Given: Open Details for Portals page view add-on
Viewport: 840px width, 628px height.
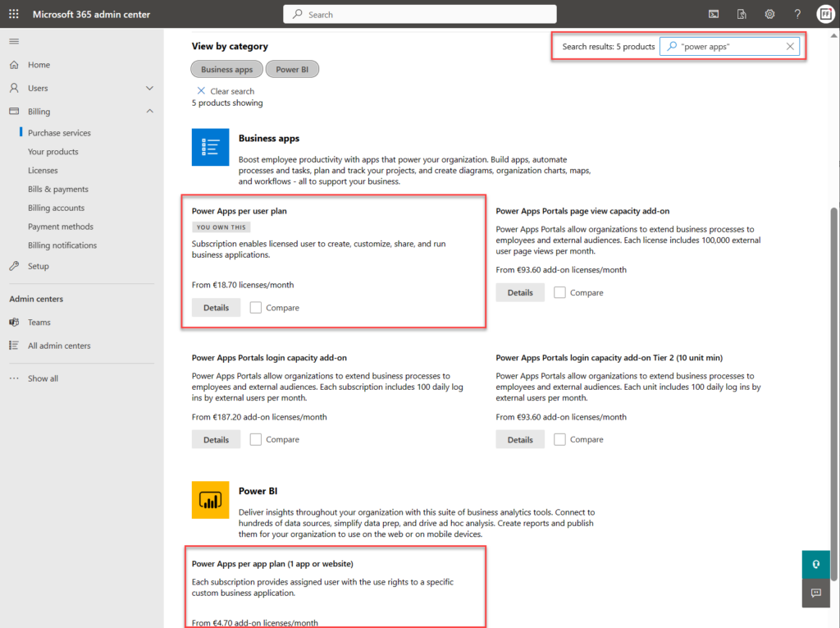Looking at the screenshot, I should pyautogui.click(x=519, y=292).
